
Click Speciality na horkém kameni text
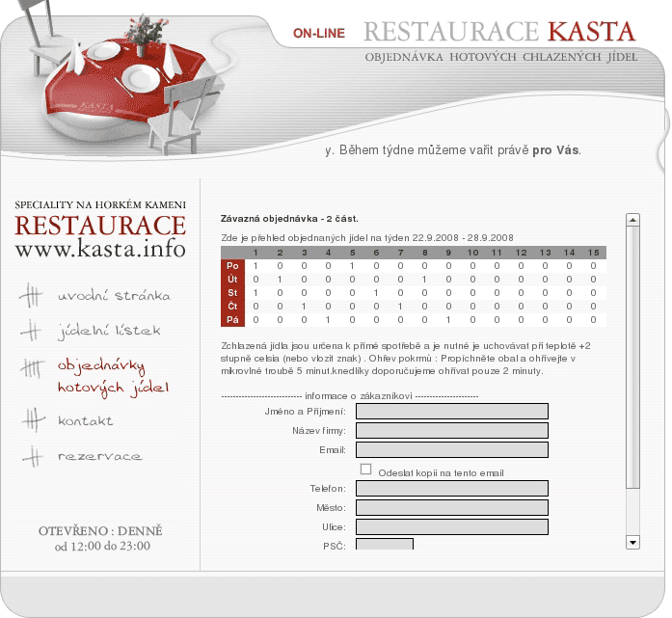coord(100,204)
